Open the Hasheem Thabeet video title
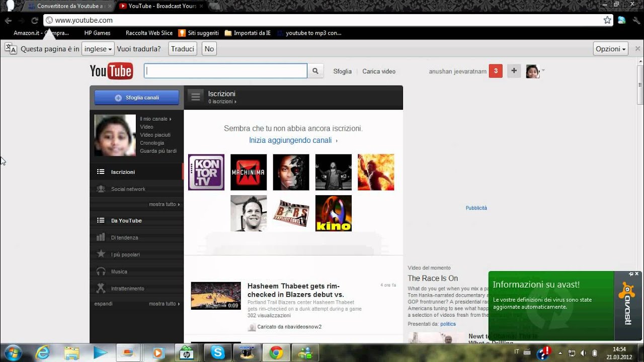This screenshot has width=644, height=362. [296, 290]
